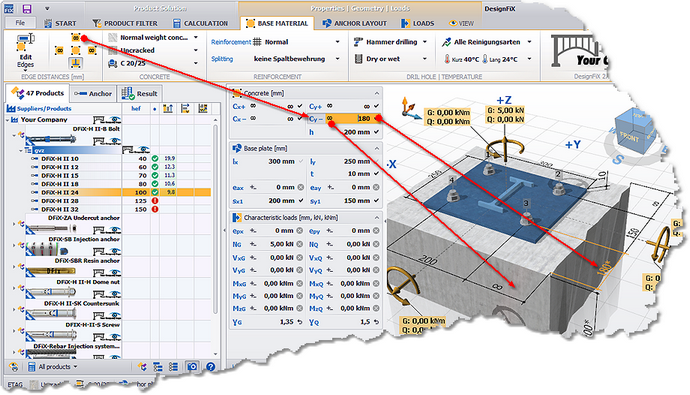Click the Suppliers/Products header icon

[x=11, y=109]
